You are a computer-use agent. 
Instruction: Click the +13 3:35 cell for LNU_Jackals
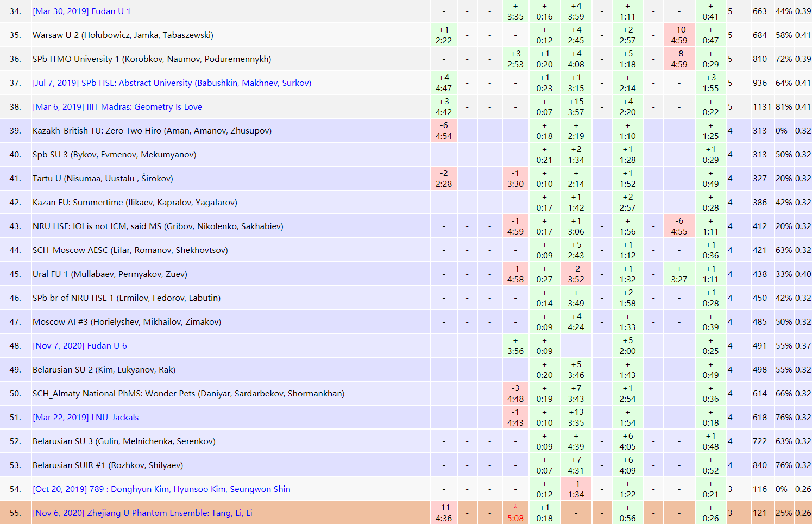(576, 418)
